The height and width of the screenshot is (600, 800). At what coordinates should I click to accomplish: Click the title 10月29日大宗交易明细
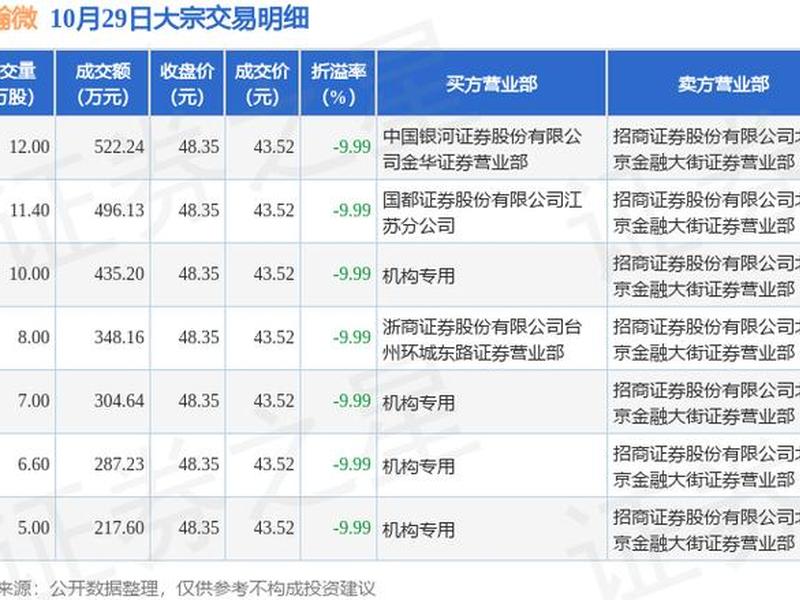click(180, 19)
